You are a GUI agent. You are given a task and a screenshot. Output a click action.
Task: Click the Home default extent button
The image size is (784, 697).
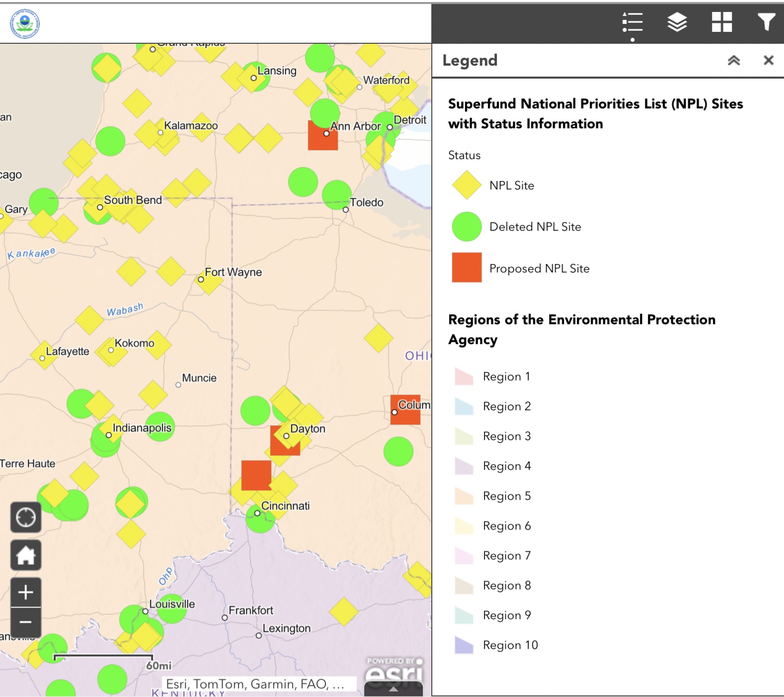point(26,555)
